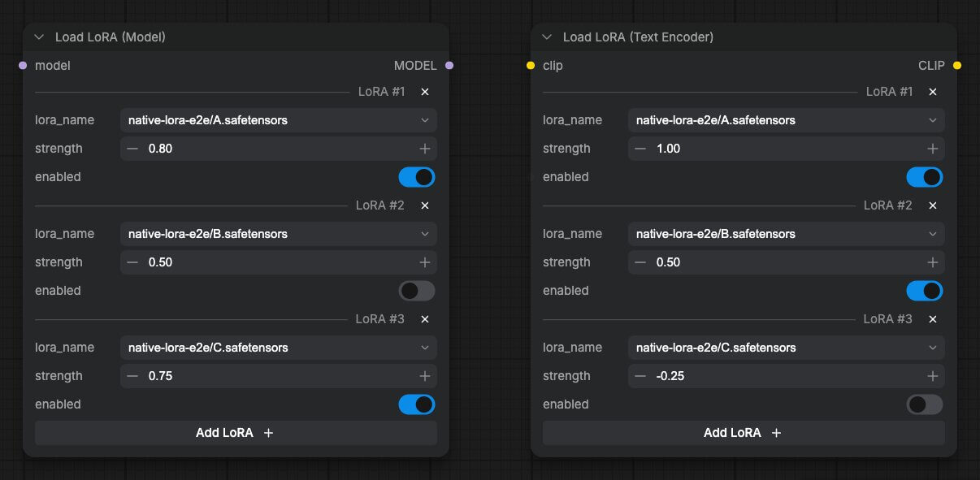This screenshot has width=980, height=480.
Task: Click the Load LoRA (Text Encoder) title text
Action: coord(639,37)
